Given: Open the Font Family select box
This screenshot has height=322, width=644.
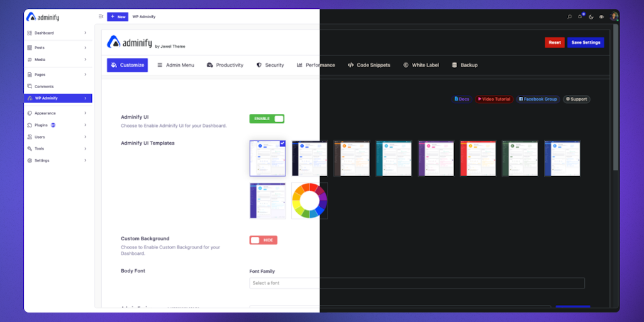Looking at the screenshot, I should pyautogui.click(x=417, y=283).
